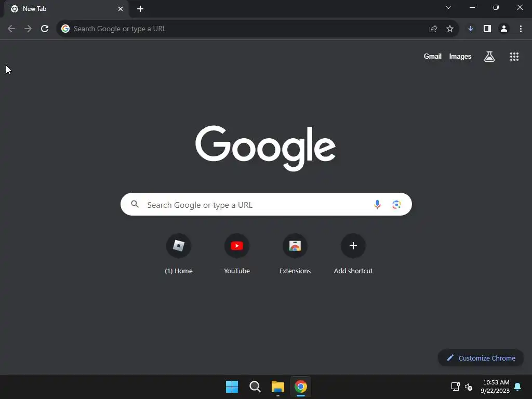The width and height of the screenshot is (532, 399).
Task: Open Chrome three-dot menu
Action: pos(521,29)
